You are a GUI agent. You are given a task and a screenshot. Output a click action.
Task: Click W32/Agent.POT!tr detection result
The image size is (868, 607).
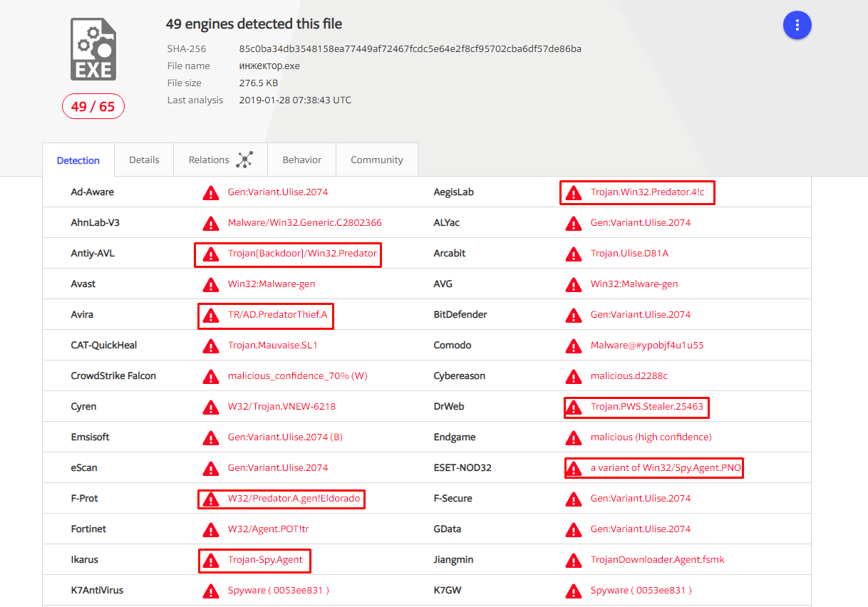(x=269, y=529)
